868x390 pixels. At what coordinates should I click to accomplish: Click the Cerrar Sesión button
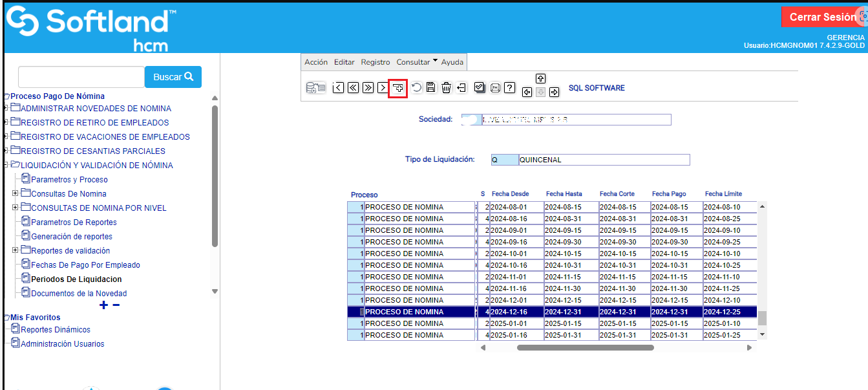tap(823, 17)
